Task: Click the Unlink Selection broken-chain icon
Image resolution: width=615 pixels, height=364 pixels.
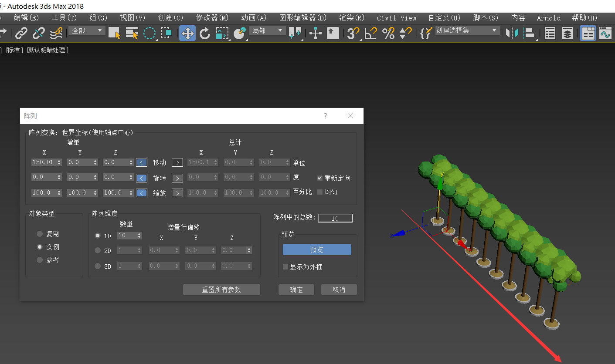Action: point(39,33)
